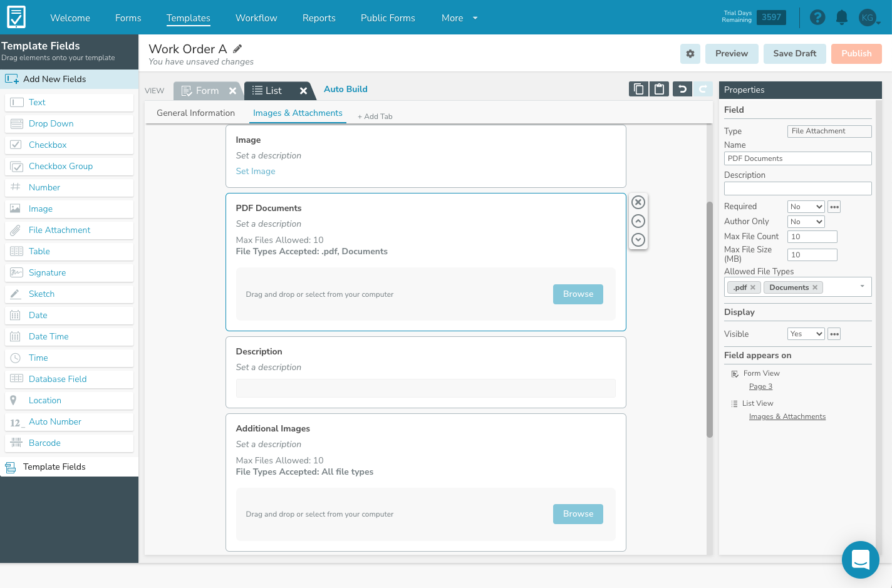This screenshot has width=892, height=588.
Task: Select the Barcode field element
Action: click(x=69, y=443)
